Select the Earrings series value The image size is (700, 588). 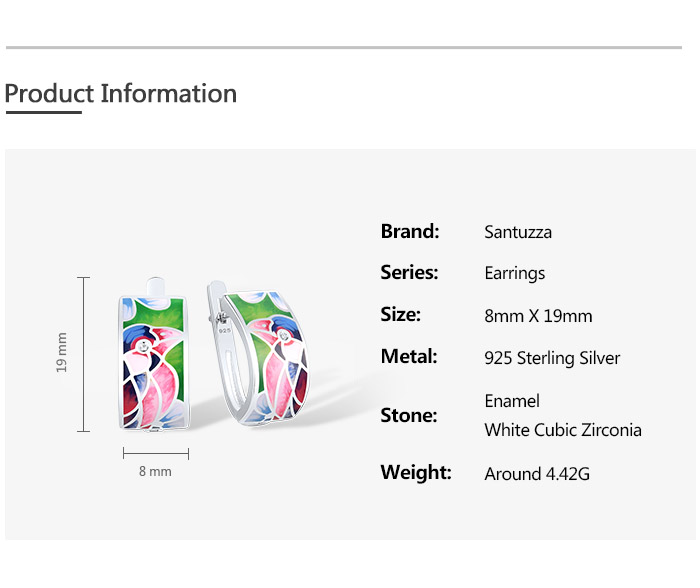[514, 273]
